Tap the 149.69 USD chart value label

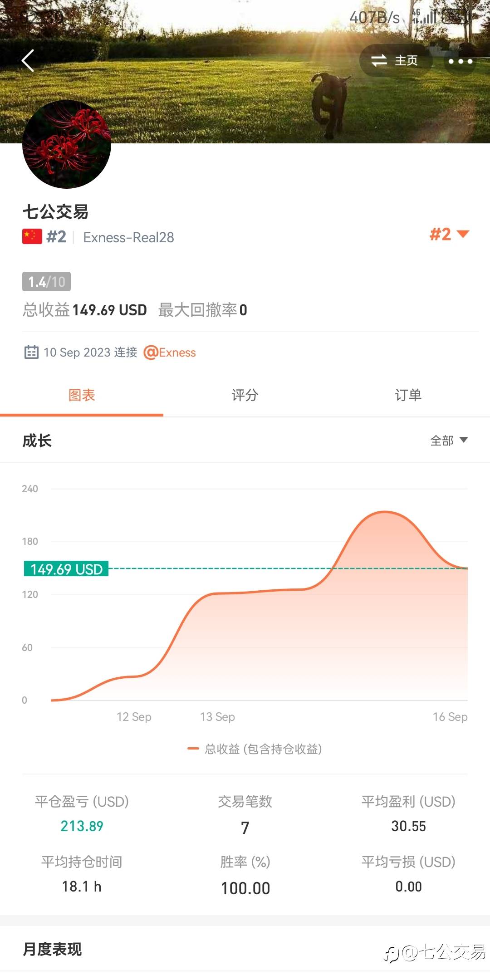click(x=66, y=569)
